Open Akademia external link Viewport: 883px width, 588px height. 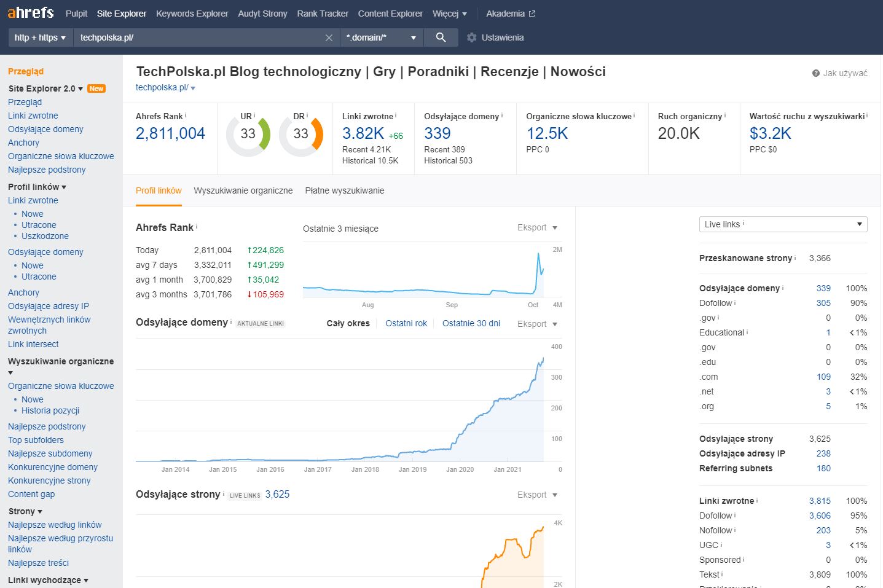tap(510, 14)
